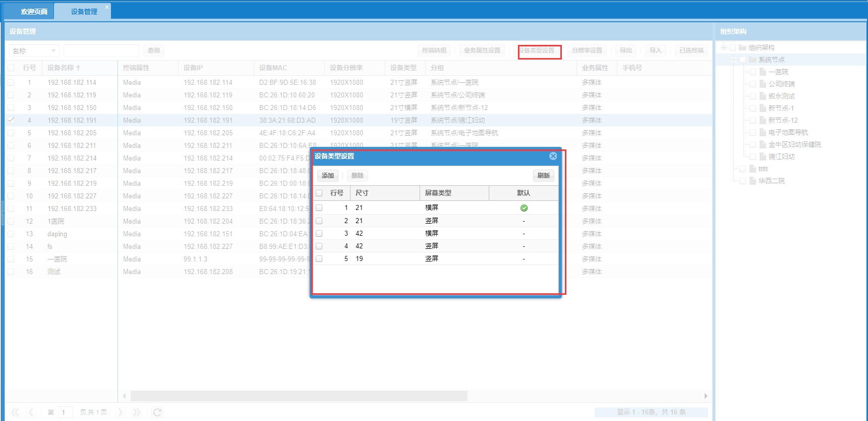Click the 导入 import button

pos(655,50)
